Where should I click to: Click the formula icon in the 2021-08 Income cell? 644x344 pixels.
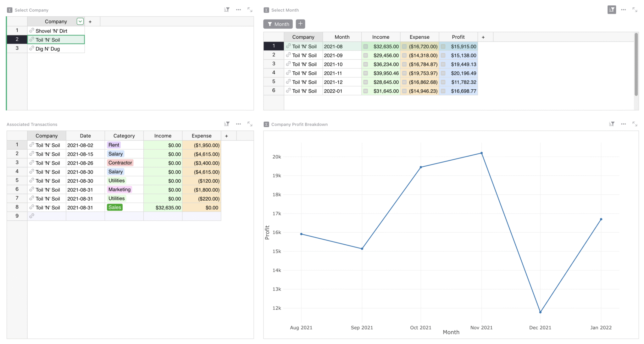tap(365, 46)
